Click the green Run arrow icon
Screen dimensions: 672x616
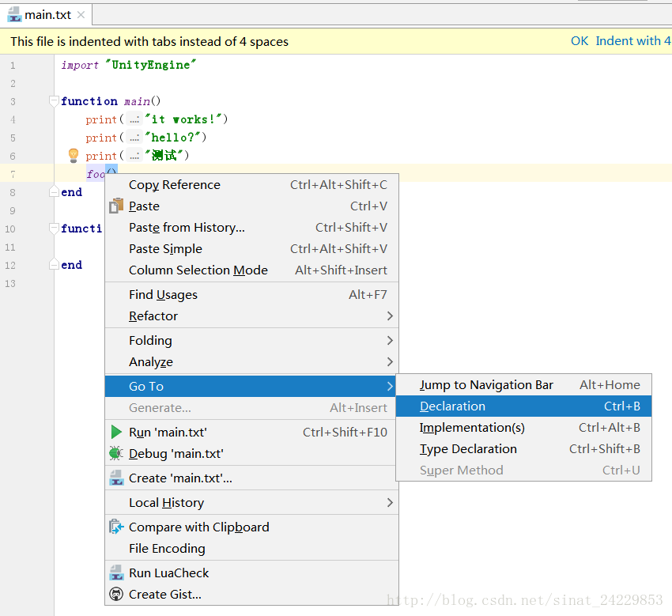[116, 432]
